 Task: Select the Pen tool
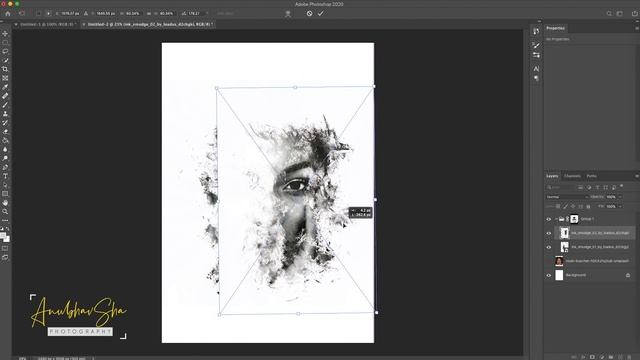(5, 167)
